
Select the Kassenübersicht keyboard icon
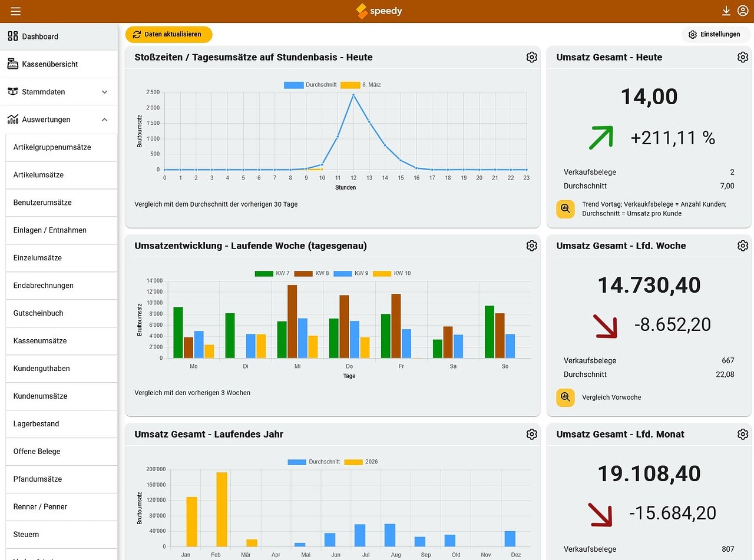[x=12, y=64]
